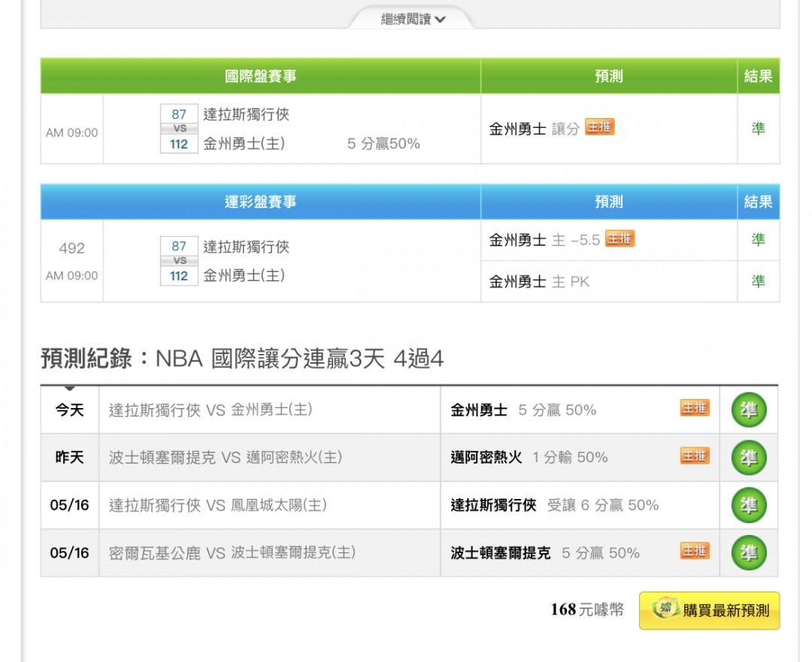Click the 主推 badge in the 密爾瓦基公鹿 row

point(695,552)
